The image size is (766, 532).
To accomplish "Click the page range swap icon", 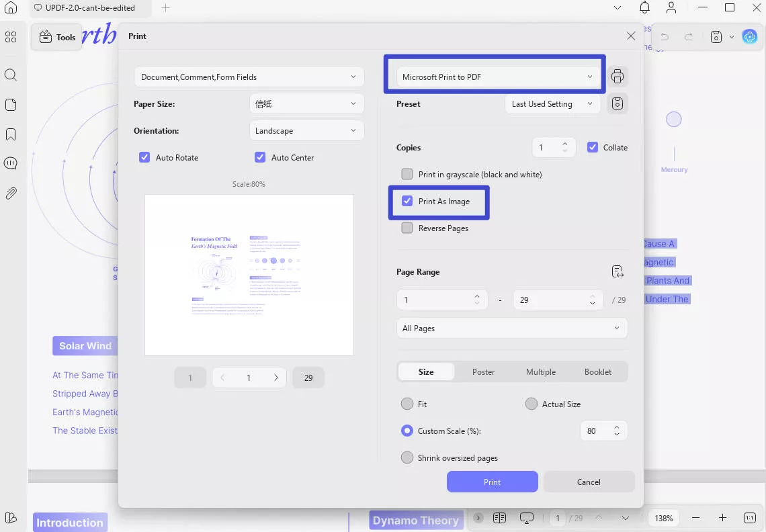I will click(x=618, y=271).
